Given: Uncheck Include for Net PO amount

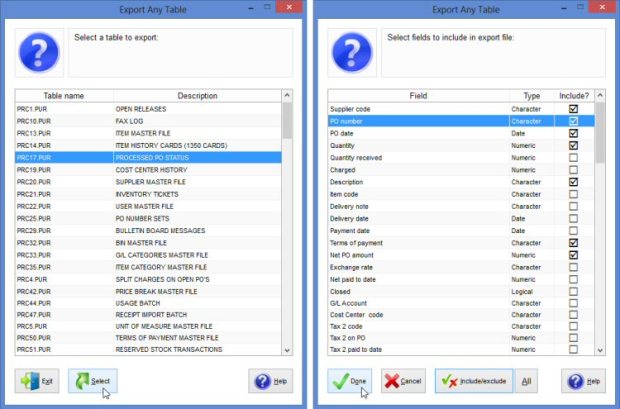Looking at the screenshot, I should 573,255.
